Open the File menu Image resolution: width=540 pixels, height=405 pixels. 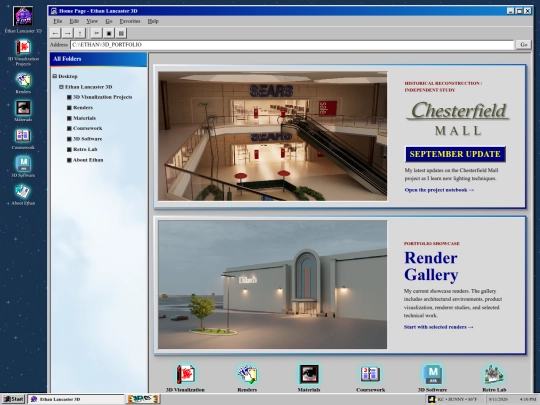click(58, 21)
